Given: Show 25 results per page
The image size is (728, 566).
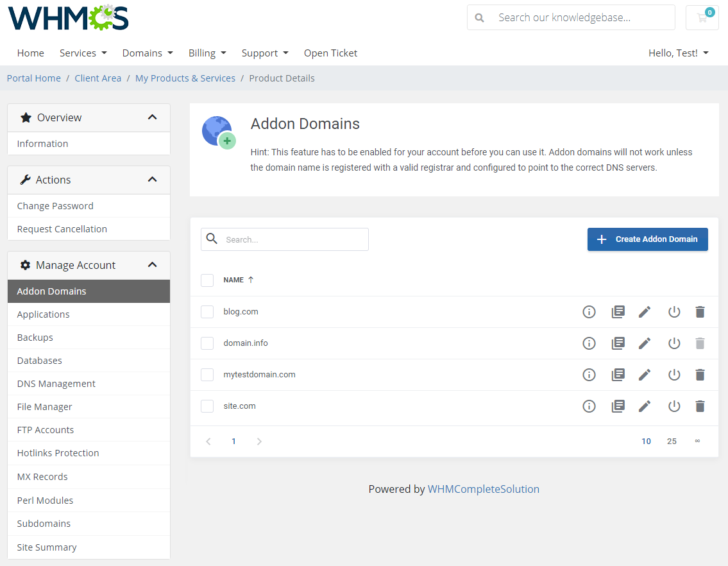Looking at the screenshot, I should coord(672,441).
